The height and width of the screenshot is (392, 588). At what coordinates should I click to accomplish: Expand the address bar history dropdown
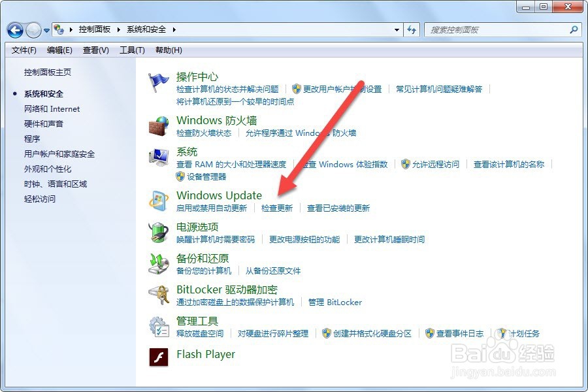(397, 29)
